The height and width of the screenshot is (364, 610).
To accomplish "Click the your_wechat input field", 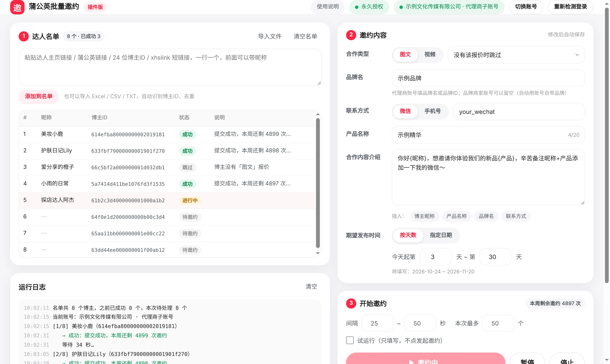I will pos(519,112).
